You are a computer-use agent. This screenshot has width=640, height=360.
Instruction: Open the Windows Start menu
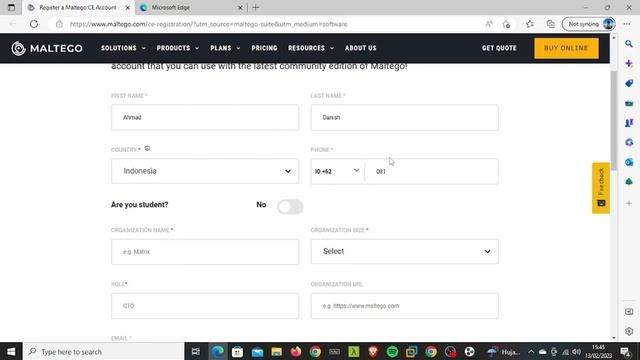click(x=11, y=351)
